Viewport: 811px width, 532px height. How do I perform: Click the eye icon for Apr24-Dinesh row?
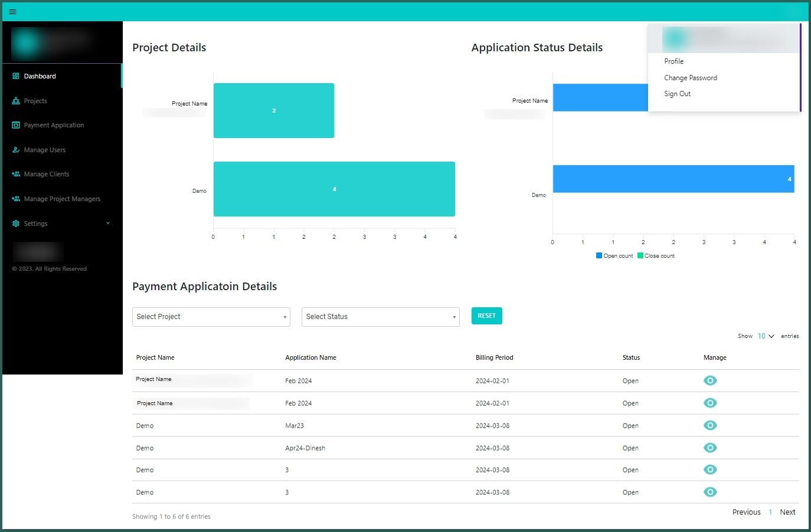point(710,448)
